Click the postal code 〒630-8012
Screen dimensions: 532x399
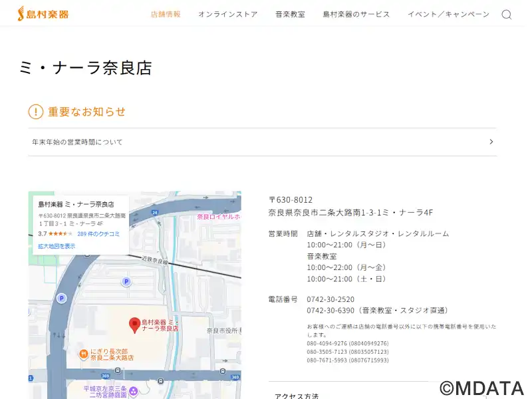coord(291,200)
